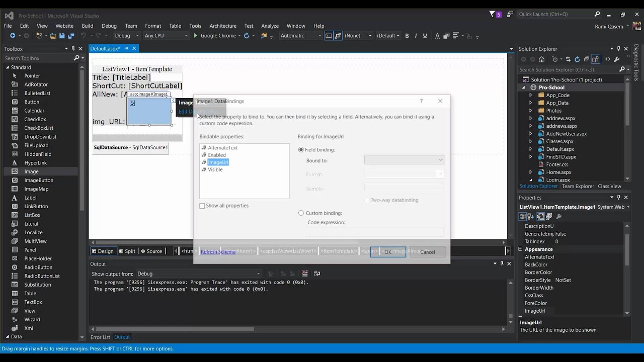Click OK in the DataBindings dialog
The height and width of the screenshot is (362, 644).
388,252
